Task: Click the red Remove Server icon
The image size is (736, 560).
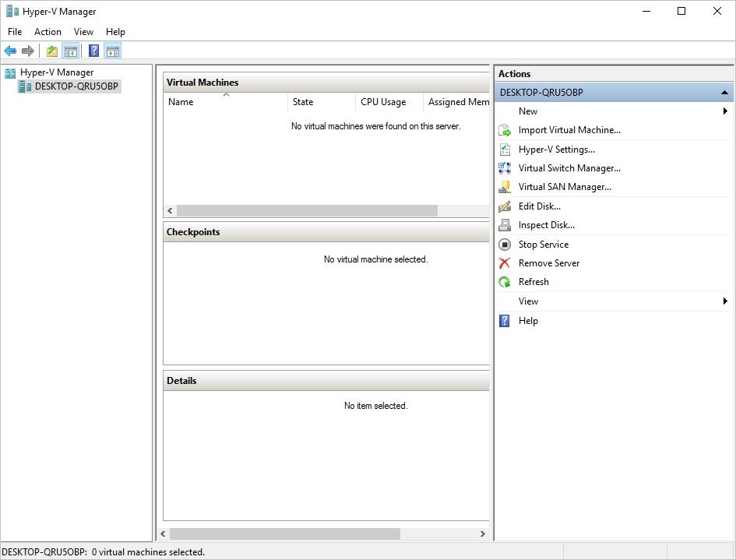Action: tap(505, 263)
